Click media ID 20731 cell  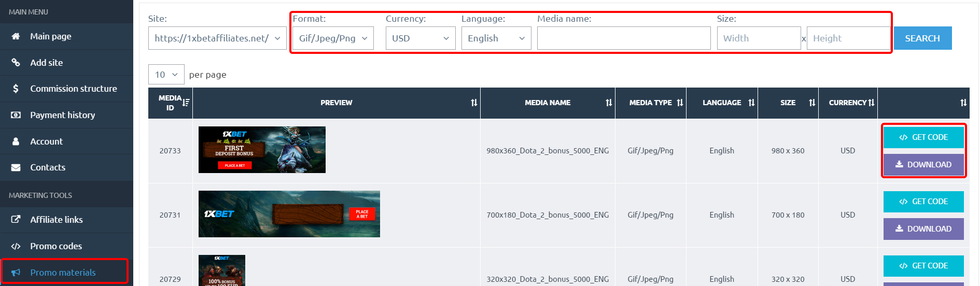point(170,215)
